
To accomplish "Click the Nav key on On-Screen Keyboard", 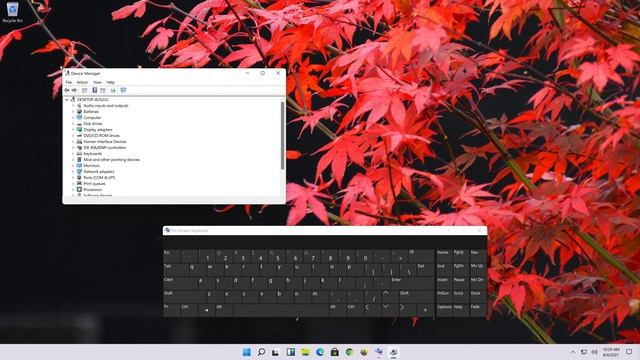I will click(477, 256).
